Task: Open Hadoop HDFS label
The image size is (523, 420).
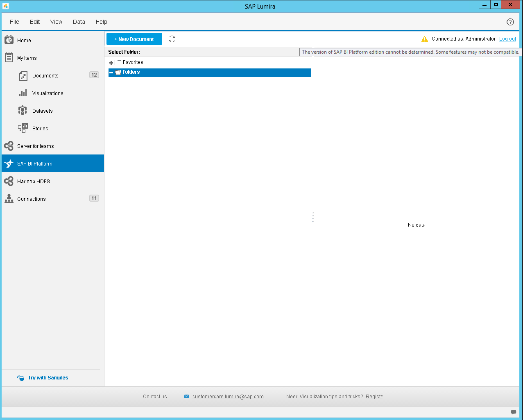Action: [34, 182]
